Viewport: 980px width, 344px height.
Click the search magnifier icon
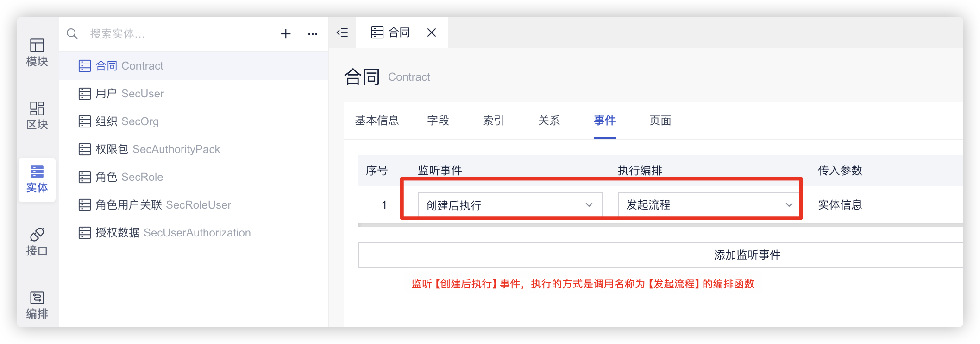click(72, 34)
